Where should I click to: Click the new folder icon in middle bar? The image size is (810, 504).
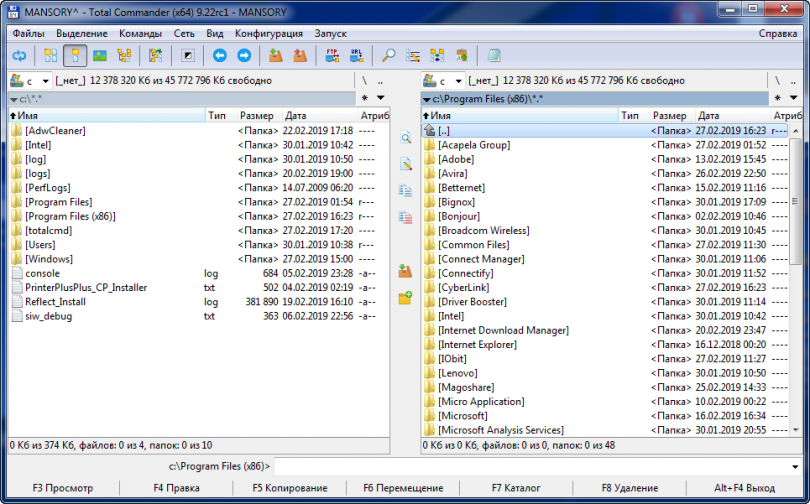pos(406,297)
